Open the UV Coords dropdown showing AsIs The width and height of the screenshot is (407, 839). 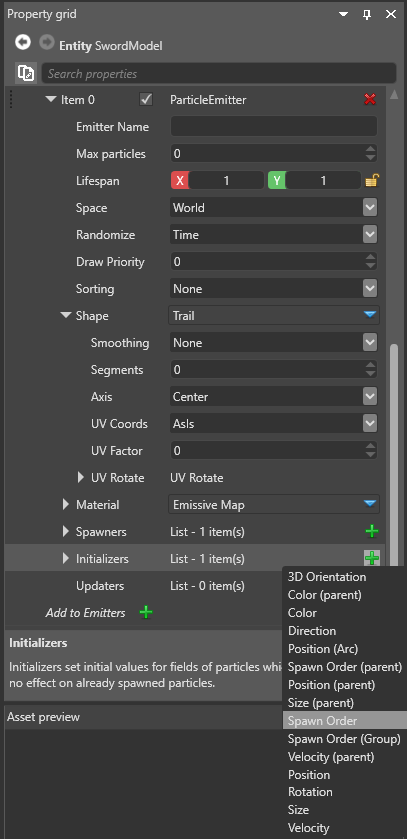click(x=274, y=424)
